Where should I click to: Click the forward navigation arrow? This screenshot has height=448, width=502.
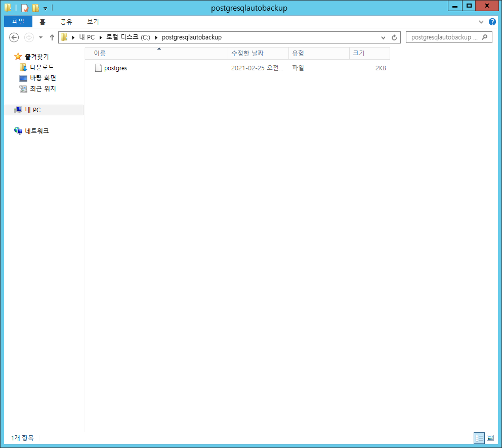pos(29,37)
